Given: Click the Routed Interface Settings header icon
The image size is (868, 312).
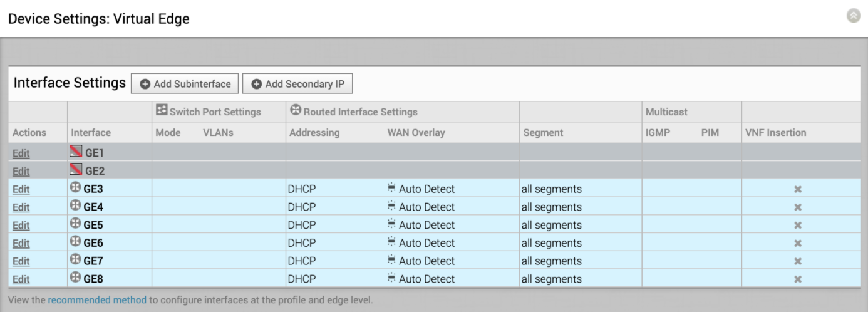Looking at the screenshot, I should 296,112.
